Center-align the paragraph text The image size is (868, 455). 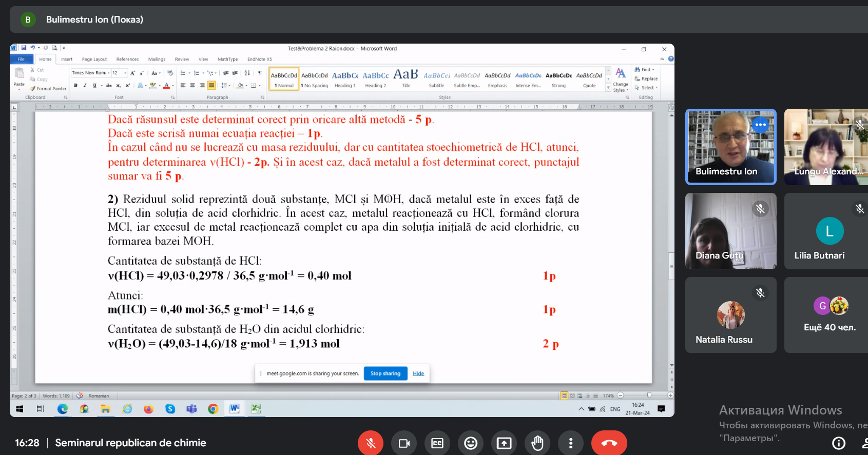tap(192, 86)
